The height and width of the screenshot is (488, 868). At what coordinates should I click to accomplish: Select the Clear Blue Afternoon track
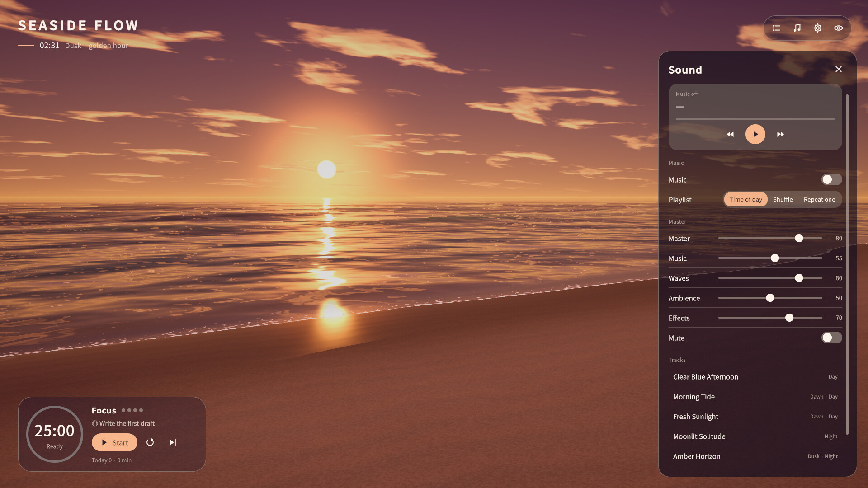tap(755, 377)
